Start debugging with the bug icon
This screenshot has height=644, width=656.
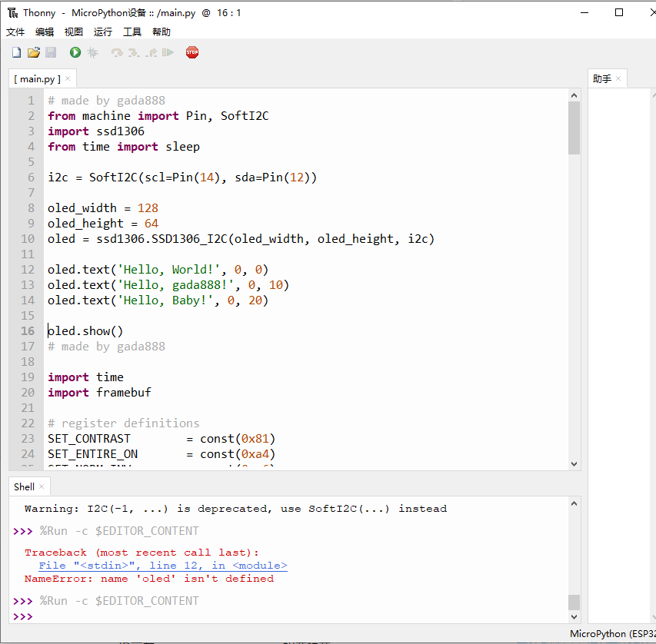[92, 52]
